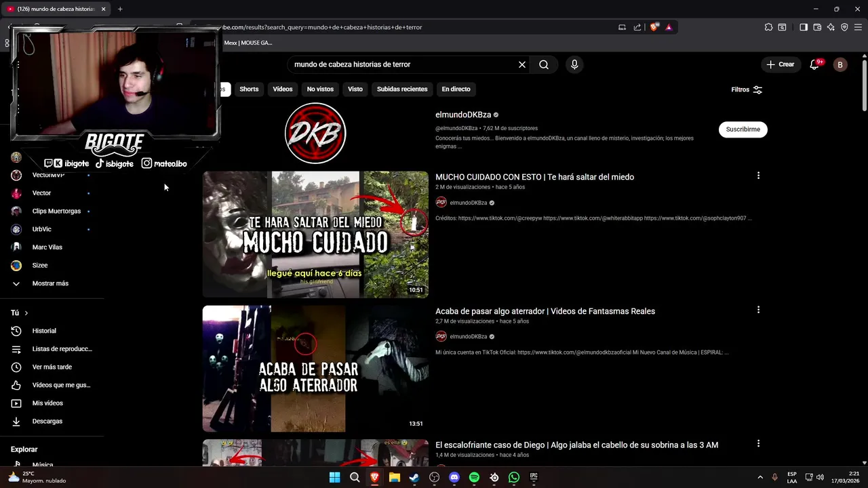This screenshot has height=488, width=868.
Task: Show hidden system tray icons chevron
Action: click(x=760, y=477)
